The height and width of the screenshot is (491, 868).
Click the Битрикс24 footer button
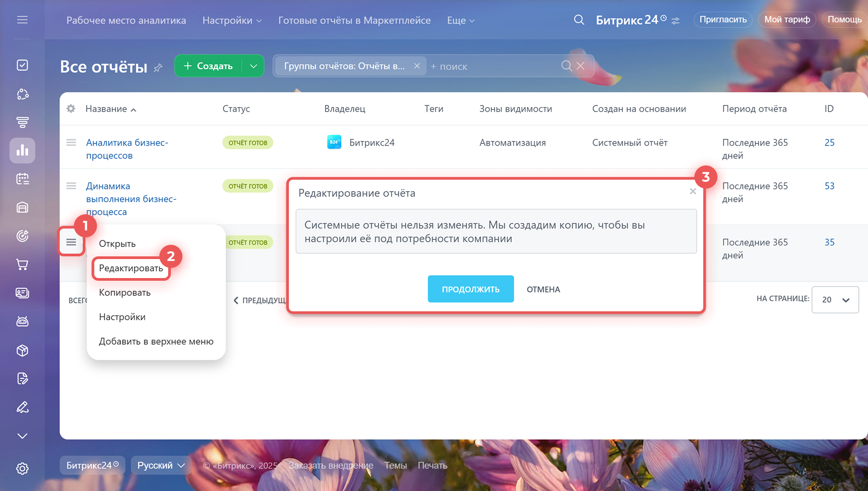coord(92,465)
